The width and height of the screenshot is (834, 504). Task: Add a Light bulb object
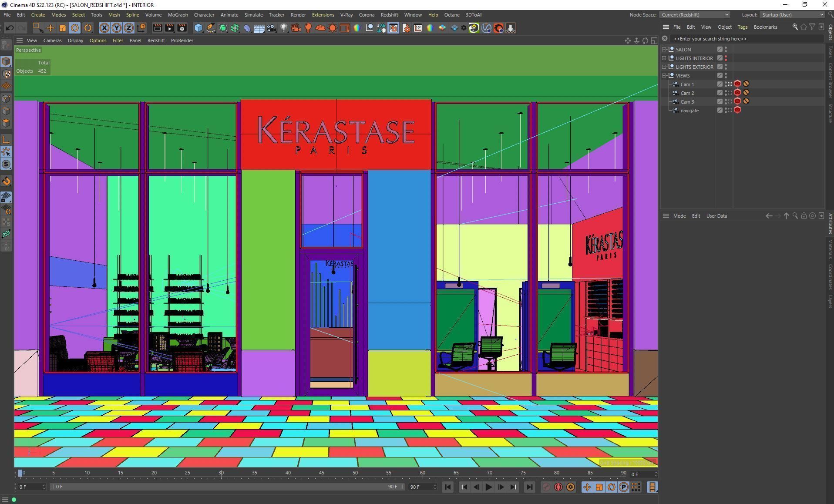click(284, 28)
